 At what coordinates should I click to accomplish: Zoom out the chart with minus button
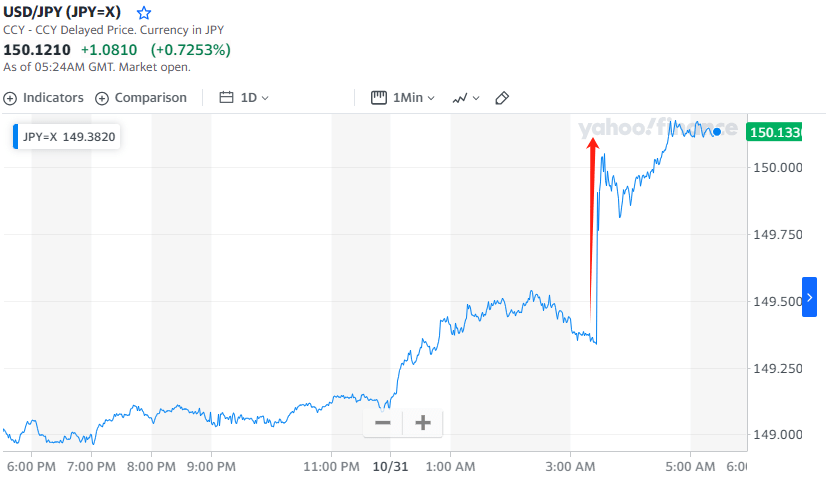point(383,423)
